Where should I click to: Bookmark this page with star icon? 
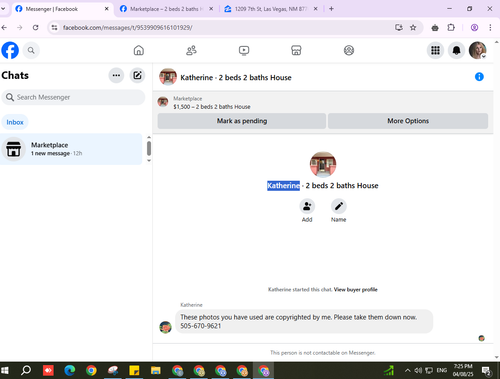coord(413,28)
